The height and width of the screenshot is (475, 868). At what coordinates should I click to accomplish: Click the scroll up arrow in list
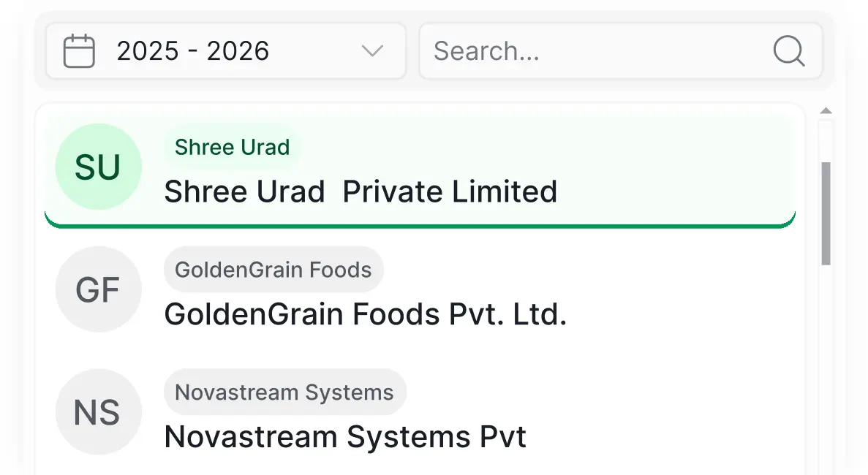pos(826,110)
